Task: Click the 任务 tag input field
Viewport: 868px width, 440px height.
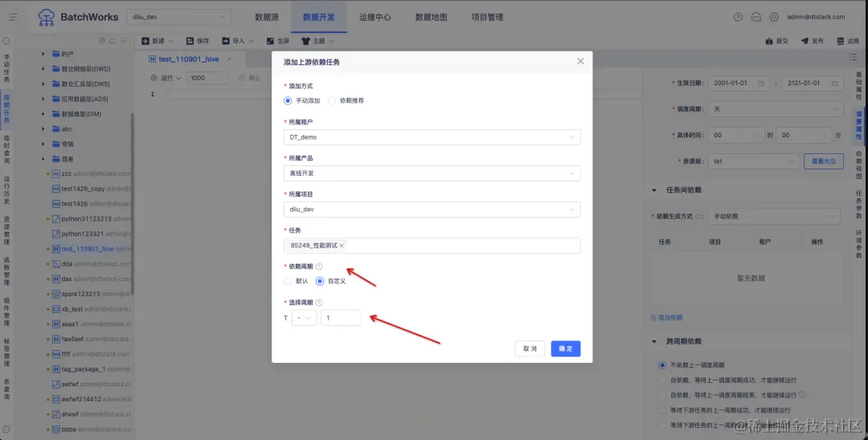Action: tap(432, 246)
